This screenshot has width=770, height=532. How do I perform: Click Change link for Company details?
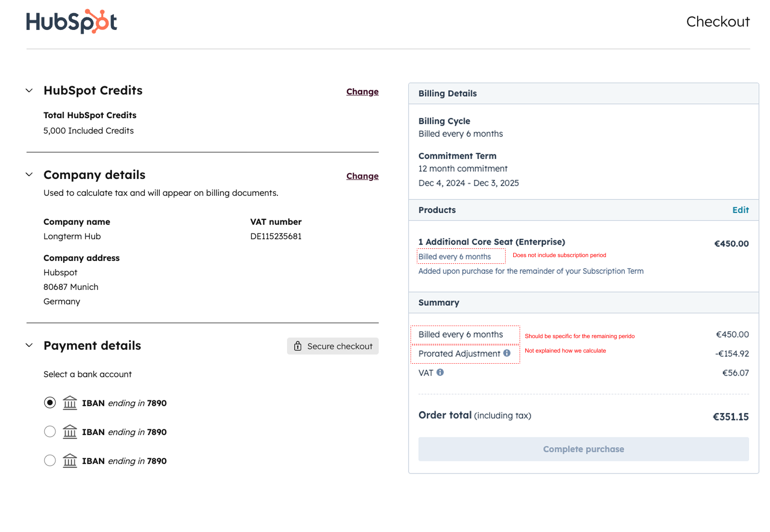click(362, 176)
